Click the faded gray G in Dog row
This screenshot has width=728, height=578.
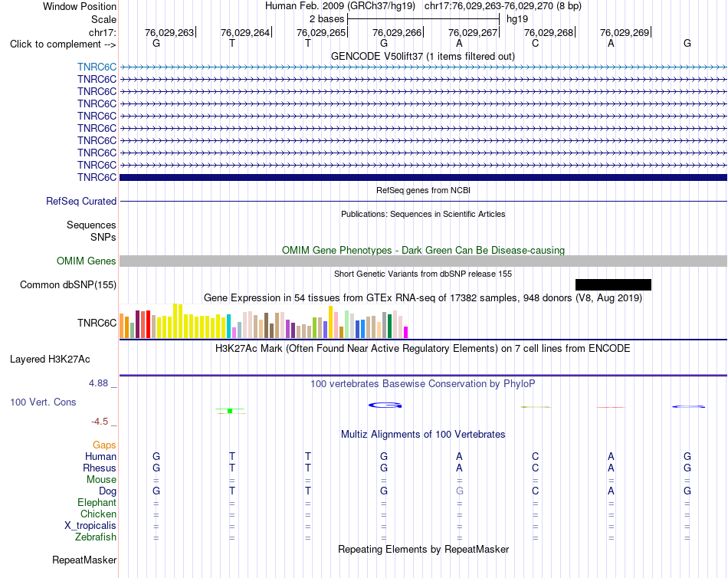click(460, 491)
